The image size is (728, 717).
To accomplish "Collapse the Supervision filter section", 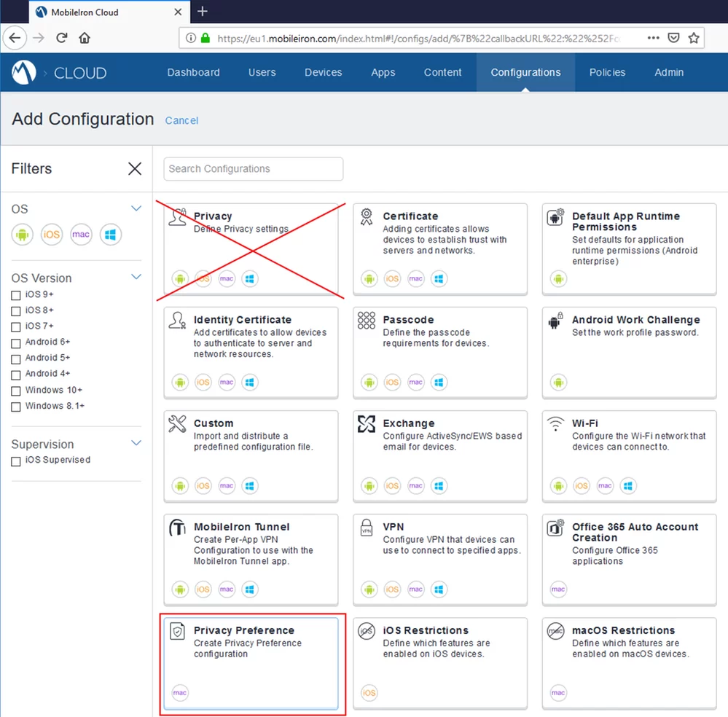I will (136, 444).
